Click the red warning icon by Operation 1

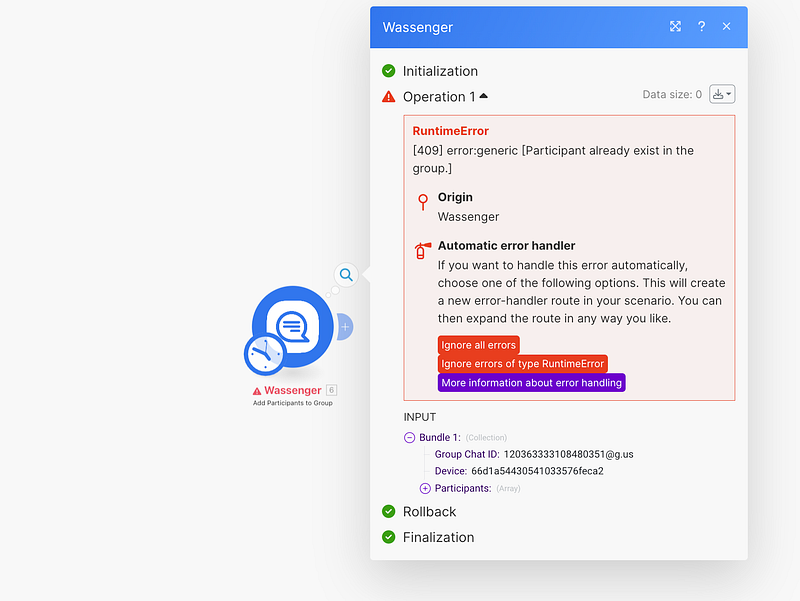(x=389, y=97)
